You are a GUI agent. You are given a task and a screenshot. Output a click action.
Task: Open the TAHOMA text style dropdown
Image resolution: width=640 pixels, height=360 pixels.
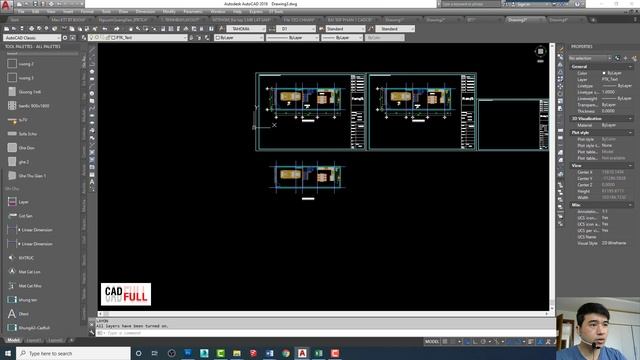[x=246, y=29]
